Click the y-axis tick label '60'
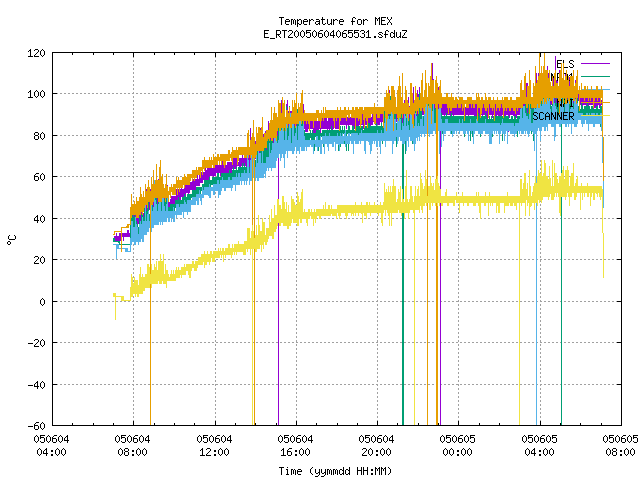640x480 pixels. (x=39, y=177)
